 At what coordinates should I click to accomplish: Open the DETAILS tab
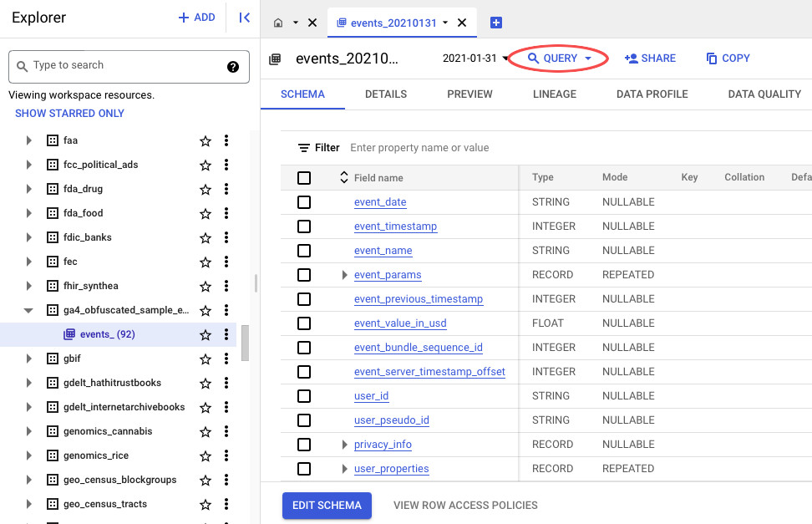(x=386, y=94)
